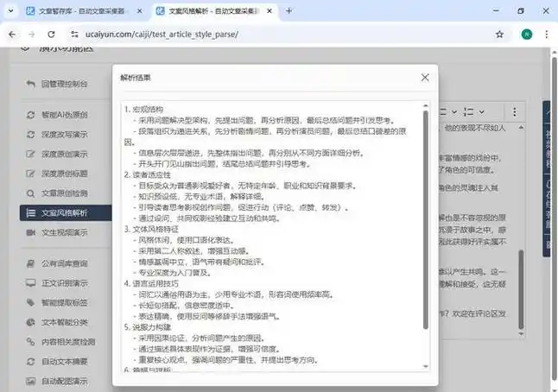Open the browser profile avatar
This screenshot has height=392, width=558.
point(527,35)
